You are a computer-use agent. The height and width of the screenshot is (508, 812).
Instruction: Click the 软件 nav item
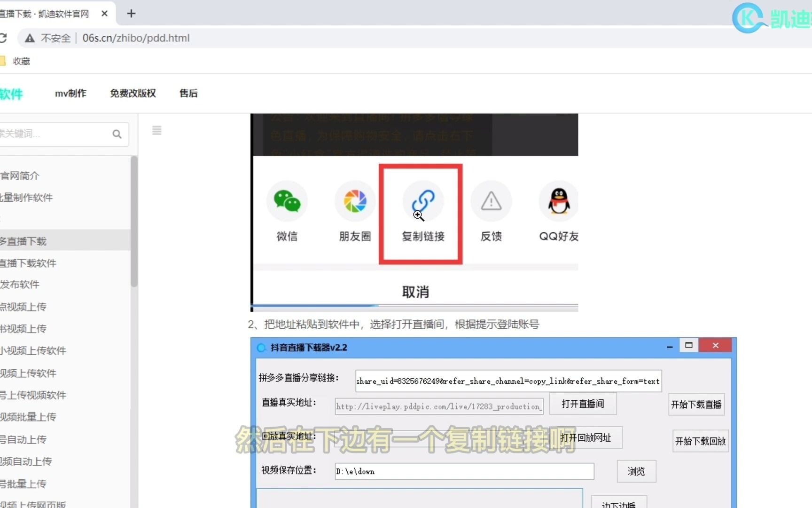tap(11, 94)
